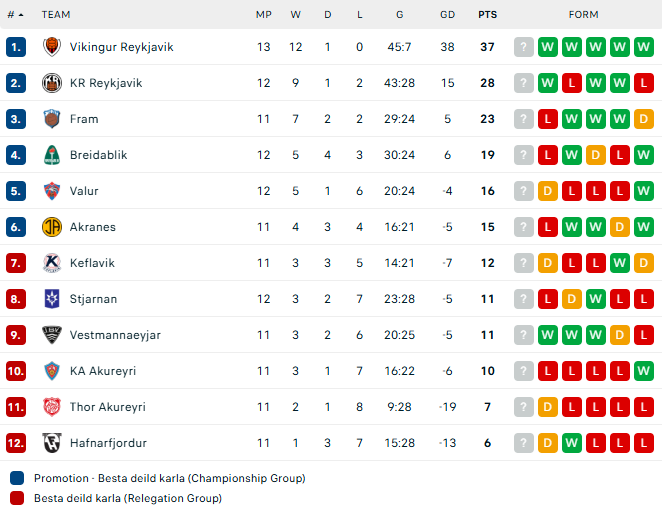Sort table by rank number column arrow
The width and height of the screenshot is (662, 513).
pos(16,15)
